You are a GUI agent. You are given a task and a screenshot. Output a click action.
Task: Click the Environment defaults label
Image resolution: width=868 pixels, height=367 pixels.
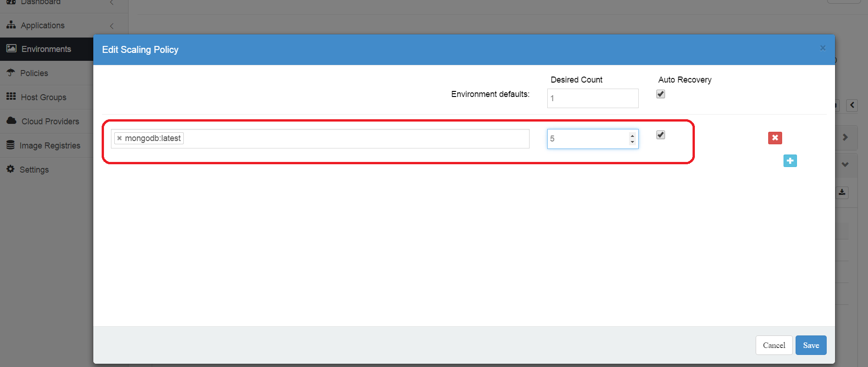point(490,94)
